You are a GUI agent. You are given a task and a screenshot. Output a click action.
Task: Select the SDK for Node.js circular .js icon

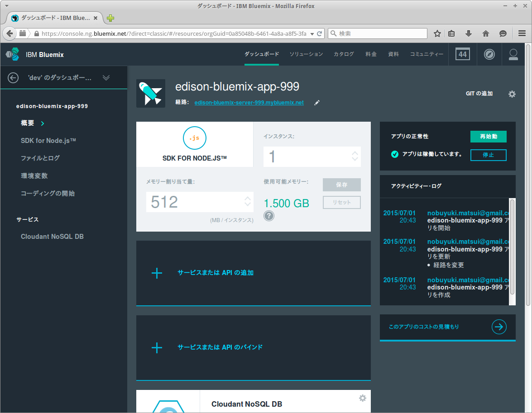pos(195,138)
